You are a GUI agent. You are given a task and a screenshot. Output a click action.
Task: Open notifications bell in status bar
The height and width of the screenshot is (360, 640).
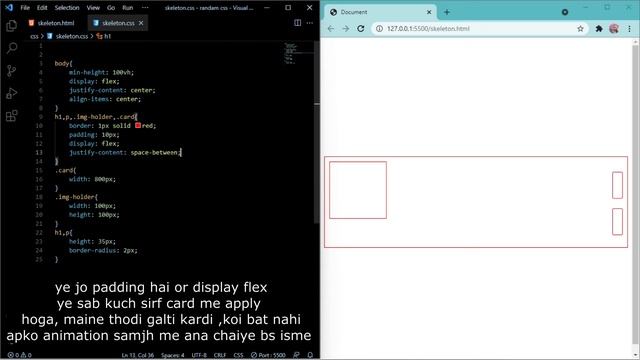(x=310, y=355)
